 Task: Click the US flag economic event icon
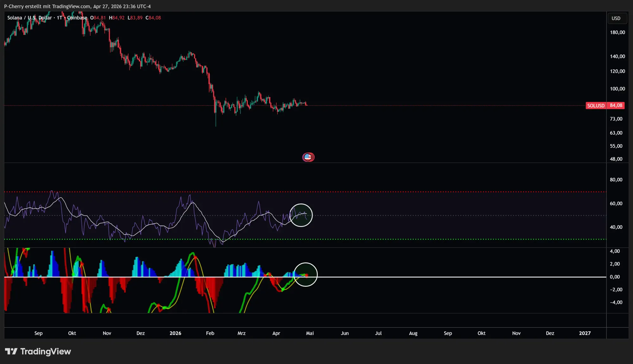(308, 157)
